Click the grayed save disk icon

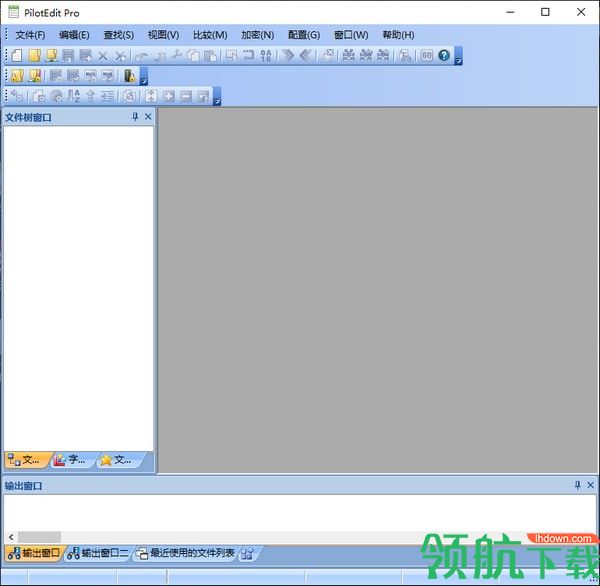click(68, 56)
